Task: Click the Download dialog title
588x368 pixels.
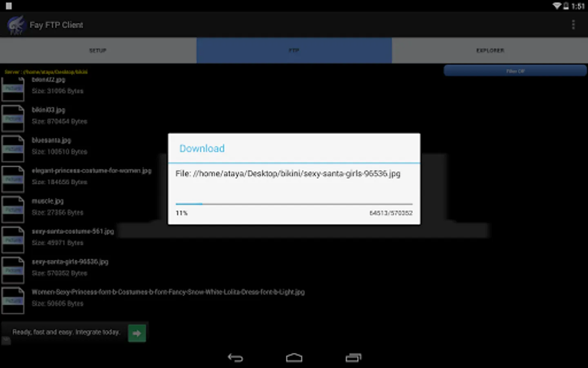Action: click(x=202, y=148)
